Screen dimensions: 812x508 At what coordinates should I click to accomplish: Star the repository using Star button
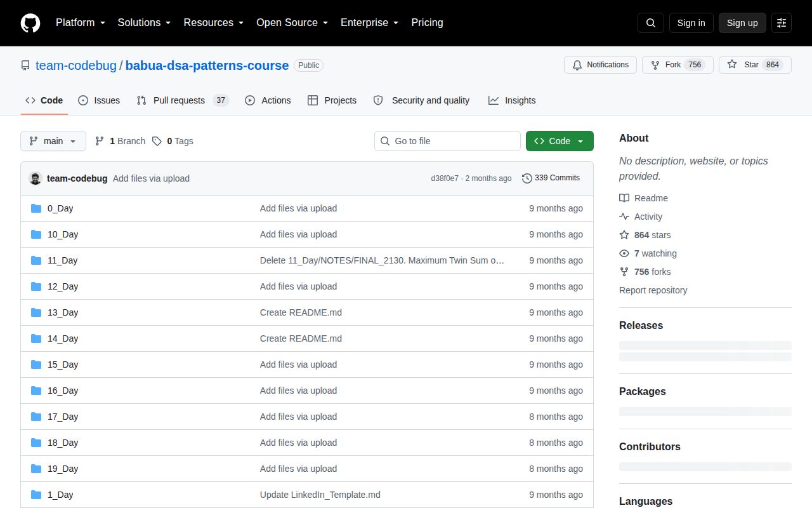click(755, 65)
